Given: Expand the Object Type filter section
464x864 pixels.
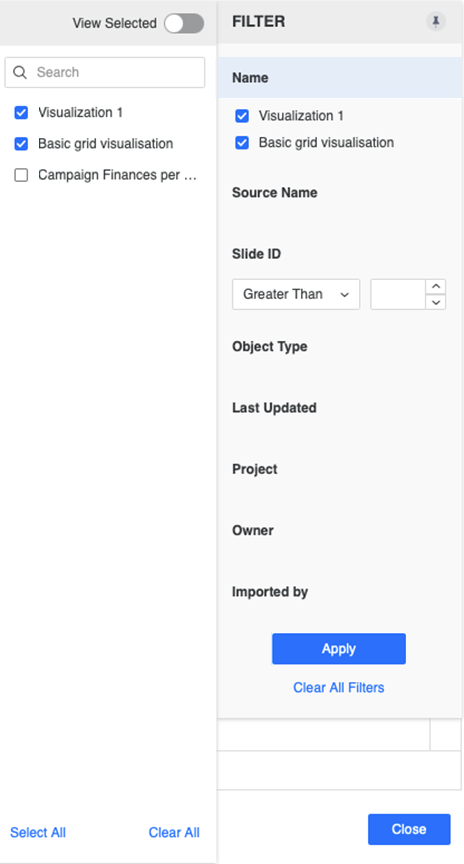Looking at the screenshot, I should coord(269,347).
